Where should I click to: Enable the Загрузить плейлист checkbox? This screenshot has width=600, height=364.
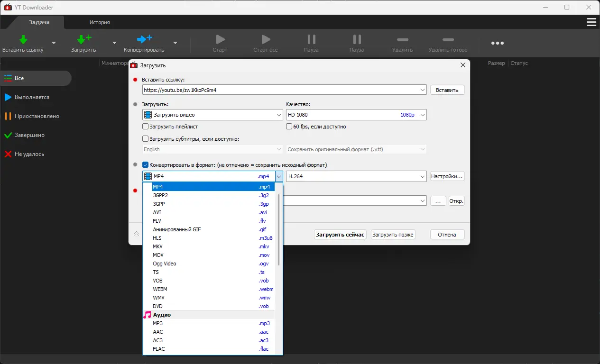tap(145, 127)
